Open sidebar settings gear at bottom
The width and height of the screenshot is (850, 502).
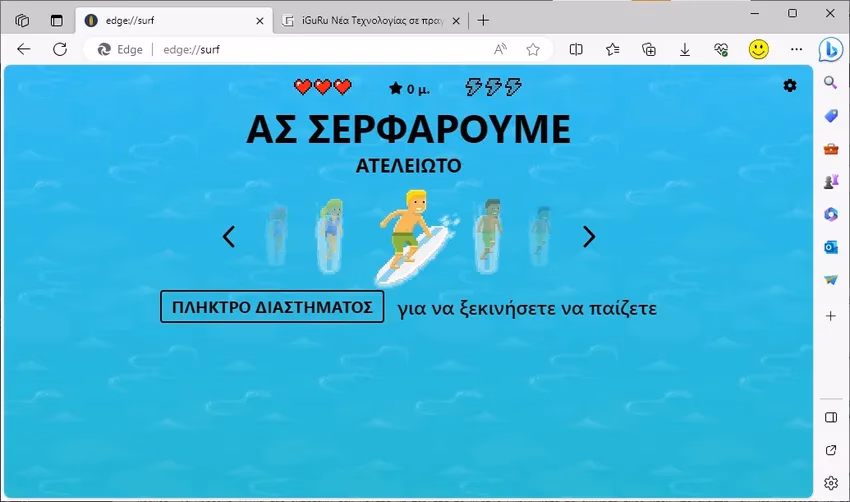click(830, 483)
